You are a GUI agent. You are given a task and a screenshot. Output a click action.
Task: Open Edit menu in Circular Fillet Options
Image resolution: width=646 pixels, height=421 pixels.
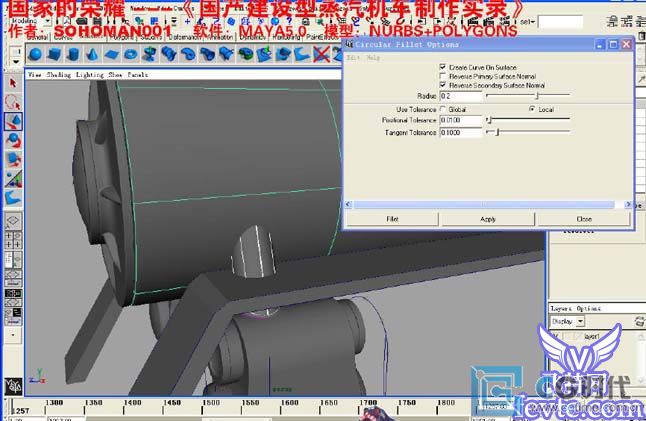pyautogui.click(x=353, y=58)
